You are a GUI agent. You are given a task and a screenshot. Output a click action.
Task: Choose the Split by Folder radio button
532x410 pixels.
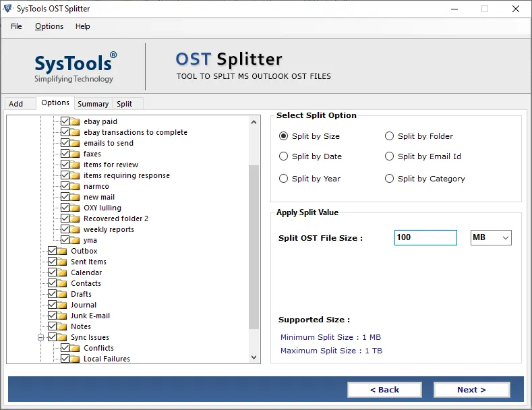[389, 136]
